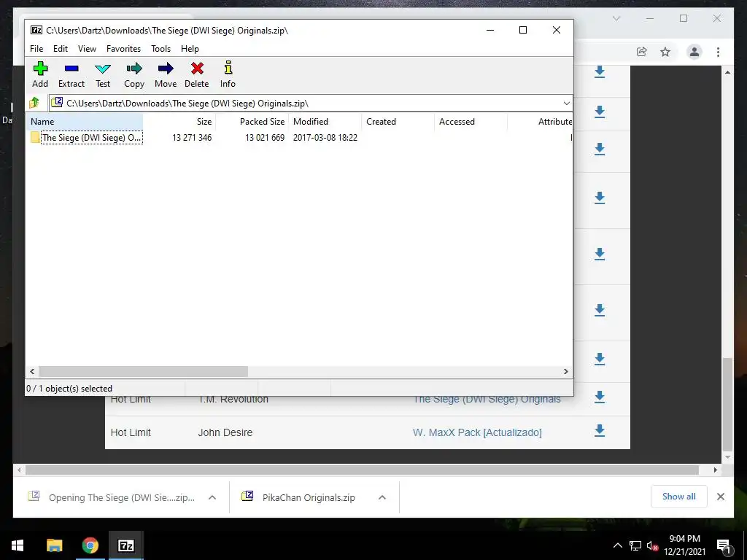This screenshot has width=747, height=560.
Task: Expand options for PikaChan Originals.zip download
Action: coord(382,497)
